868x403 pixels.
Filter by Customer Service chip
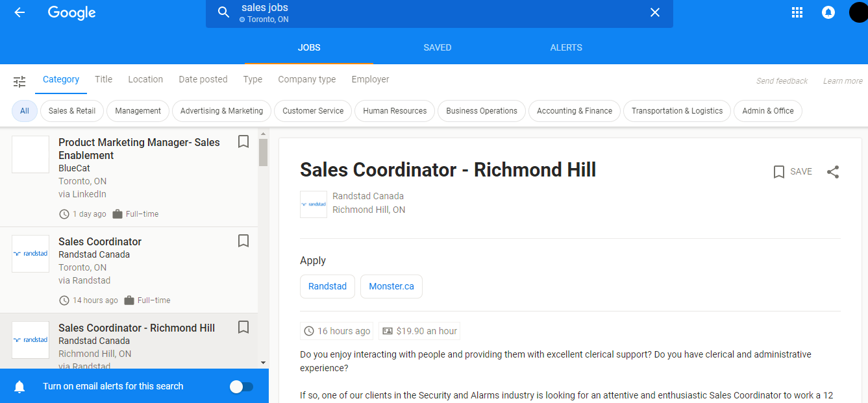[x=313, y=111]
